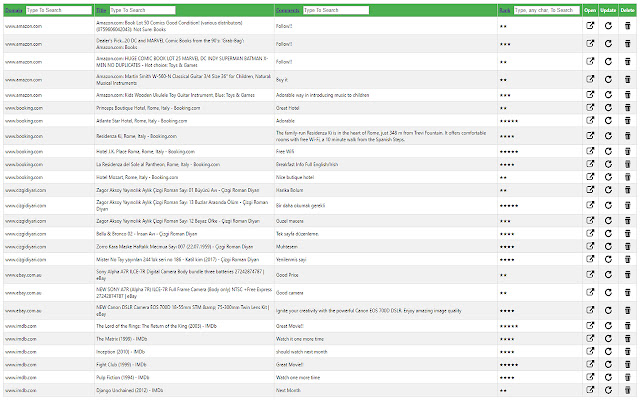Viewport: 640px width, 400px height.
Task: Update the NEW Canon DSLR EOS 700D row
Action: [x=608, y=311]
